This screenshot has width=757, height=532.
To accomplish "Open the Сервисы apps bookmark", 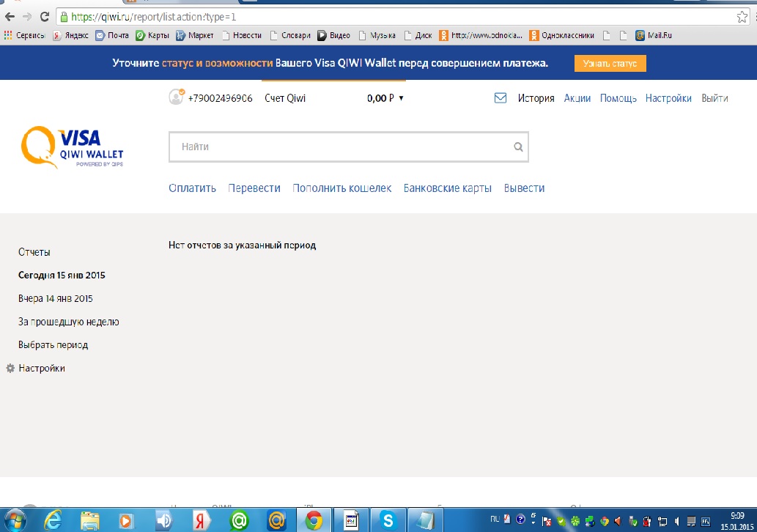I will 24,35.
